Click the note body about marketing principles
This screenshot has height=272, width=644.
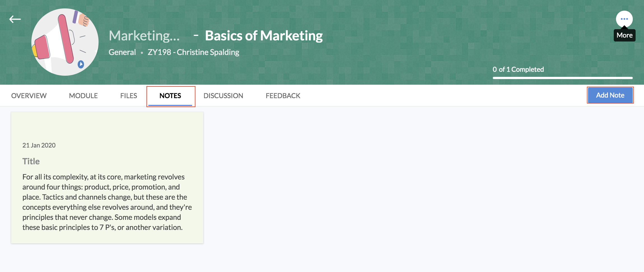[x=107, y=202]
